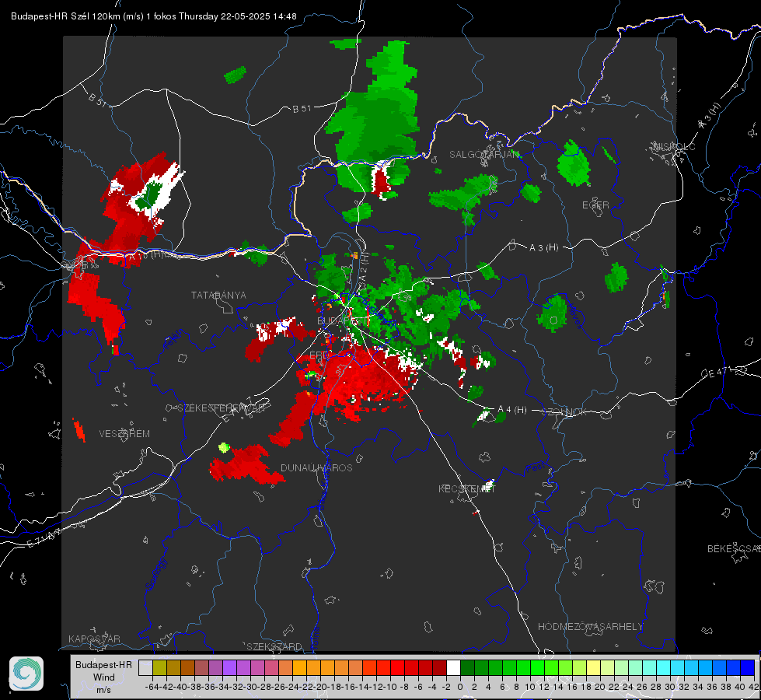Screen dimensions: 761x700
Task: Click the KECSKEMÉT city label
Action: (467, 488)
